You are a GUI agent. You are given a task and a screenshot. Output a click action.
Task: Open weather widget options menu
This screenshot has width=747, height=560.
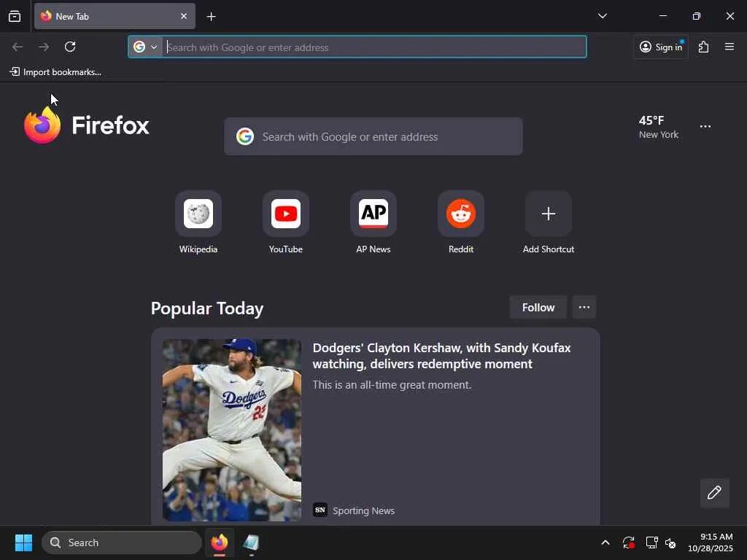pyautogui.click(x=705, y=127)
